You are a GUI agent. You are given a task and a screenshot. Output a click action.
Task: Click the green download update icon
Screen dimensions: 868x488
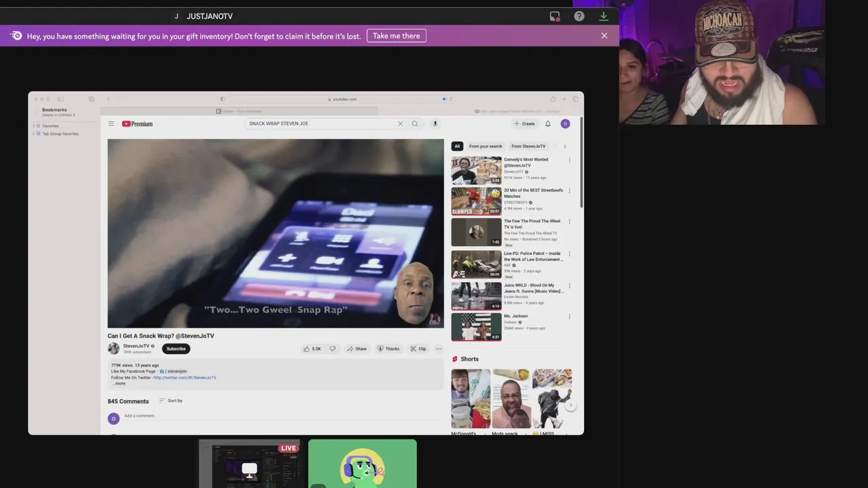coord(604,16)
